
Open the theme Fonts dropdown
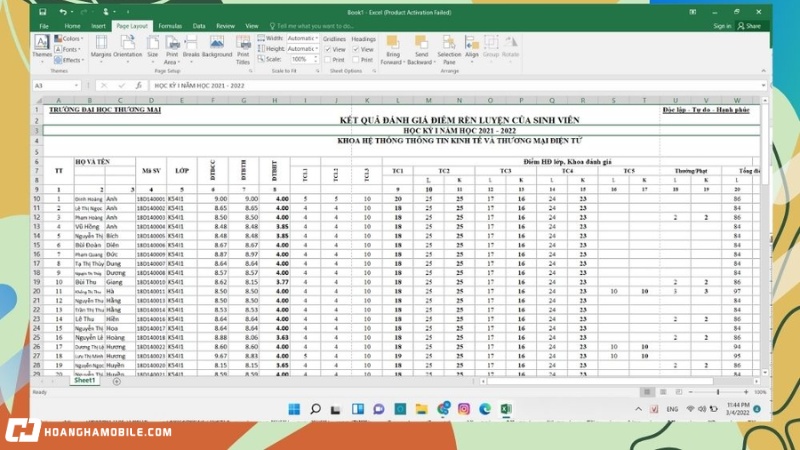68,49
